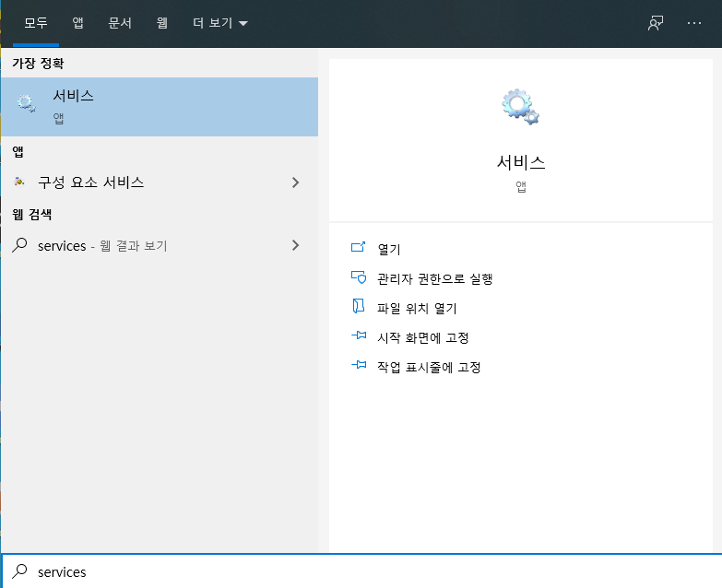The height and width of the screenshot is (588, 722).
Task: Open the three-dot options menu
Action: pyautogui.click(x=694, y=23)
